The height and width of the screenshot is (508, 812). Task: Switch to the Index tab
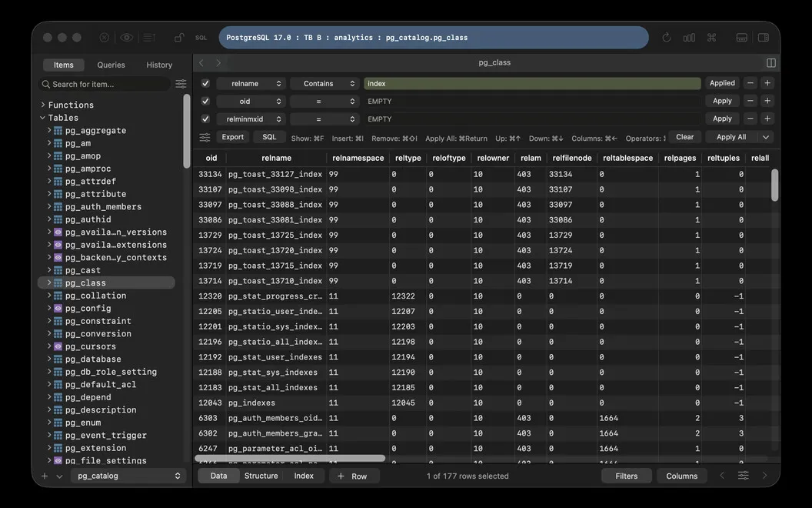[304, 476]
